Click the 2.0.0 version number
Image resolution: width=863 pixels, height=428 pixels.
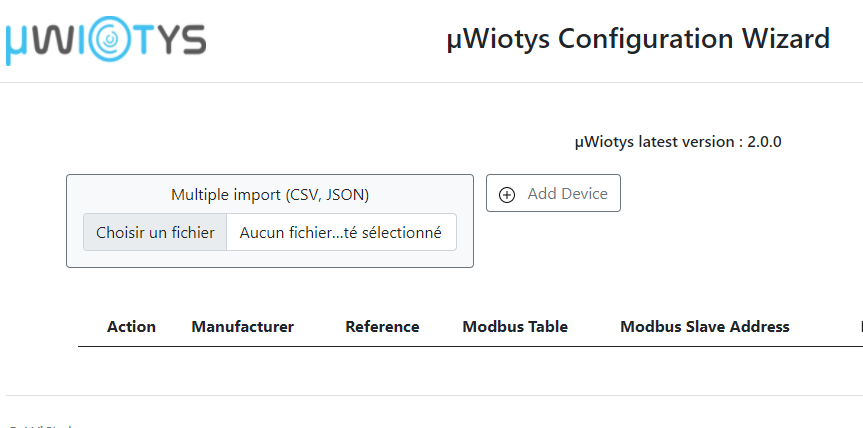click(x=764, y=142)
